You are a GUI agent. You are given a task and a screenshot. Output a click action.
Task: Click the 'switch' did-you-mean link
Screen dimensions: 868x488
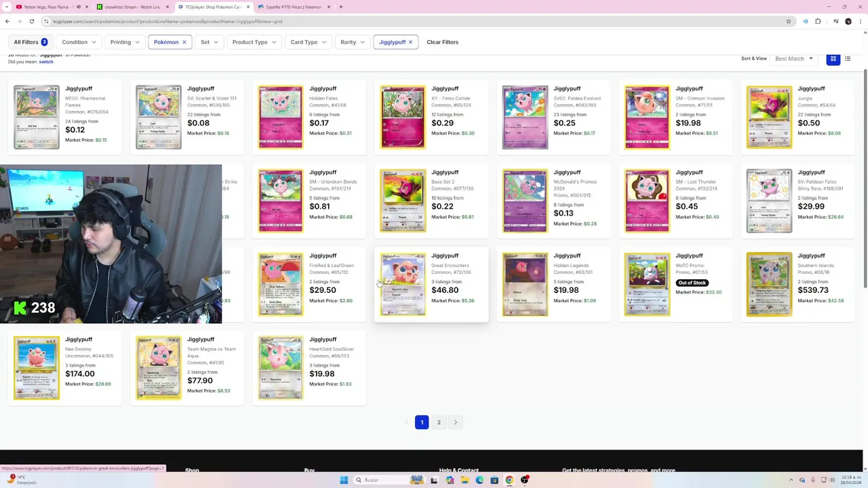click(x=46, y=62)
